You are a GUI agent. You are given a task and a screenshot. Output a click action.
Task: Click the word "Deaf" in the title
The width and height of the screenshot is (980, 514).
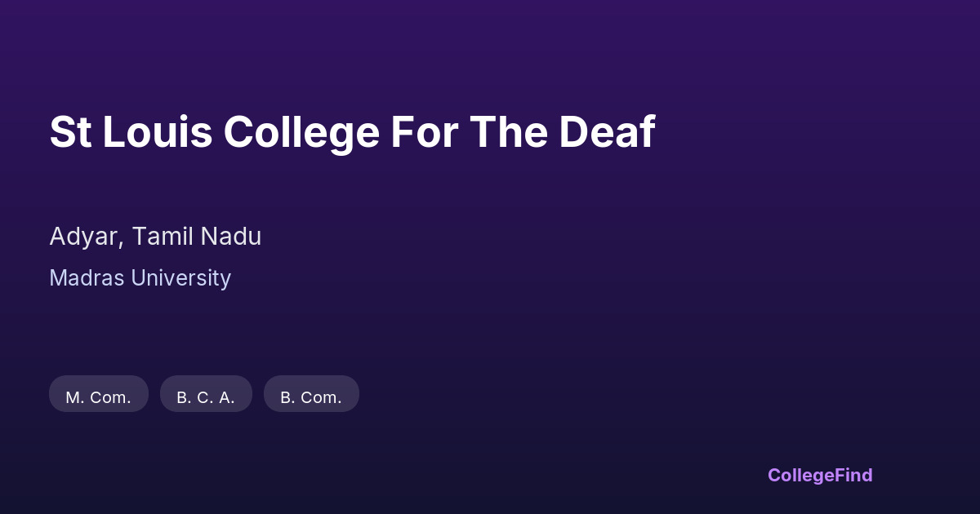tap(607, 132)
